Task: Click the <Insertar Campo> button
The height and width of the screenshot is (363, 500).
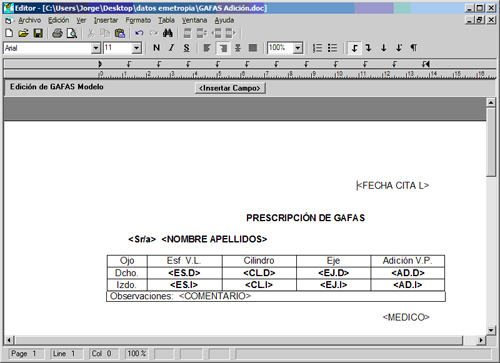Action: (x=230, y=88)
